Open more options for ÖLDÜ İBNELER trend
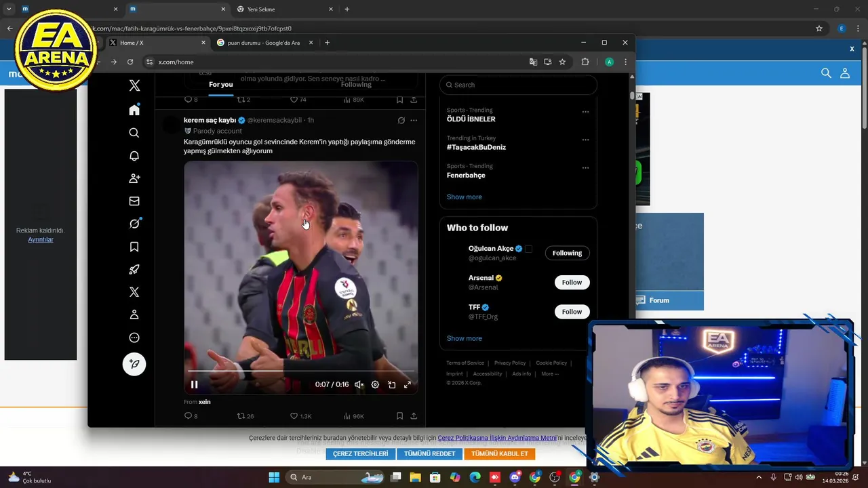The width and height of the screenshot is (868, 488). click(585, 112)
